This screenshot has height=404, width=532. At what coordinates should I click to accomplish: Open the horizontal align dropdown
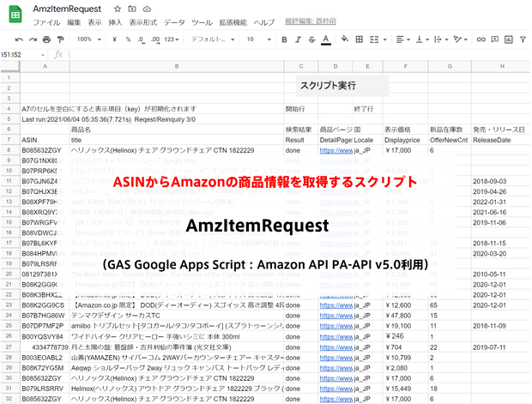(x=403, y=39)
